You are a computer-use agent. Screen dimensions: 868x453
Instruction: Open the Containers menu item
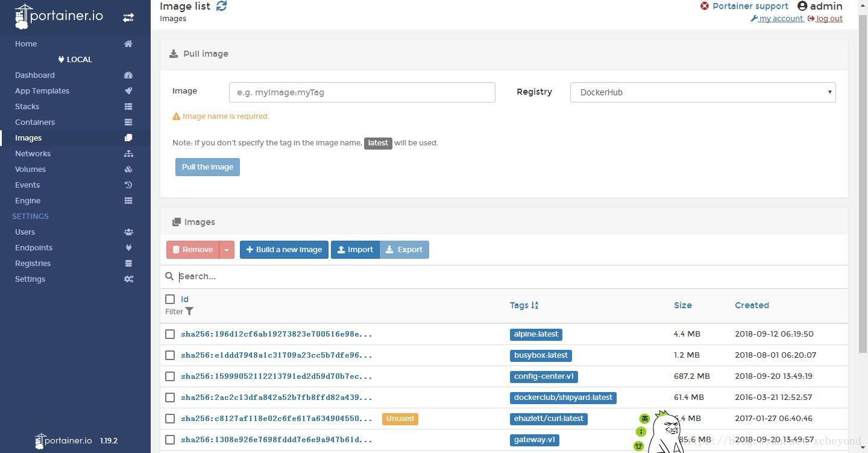(x=35, y=122)
